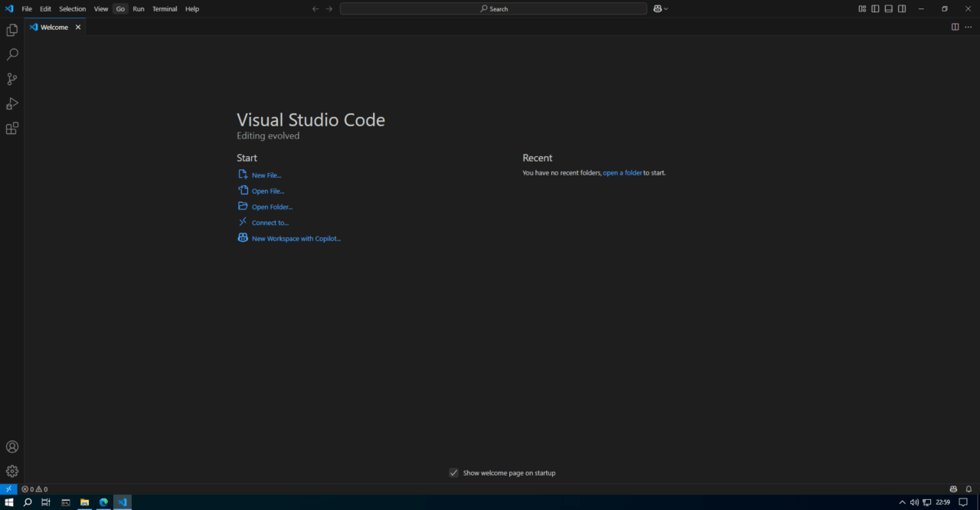Open the View menu
Image resolution: width=980 pixels, height=510 pixels.
[x=101, y=8]
